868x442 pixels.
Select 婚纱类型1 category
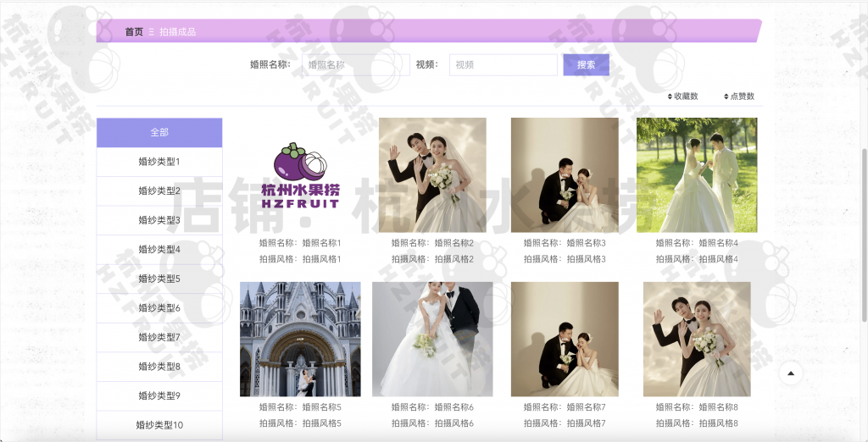click(159, 162)
